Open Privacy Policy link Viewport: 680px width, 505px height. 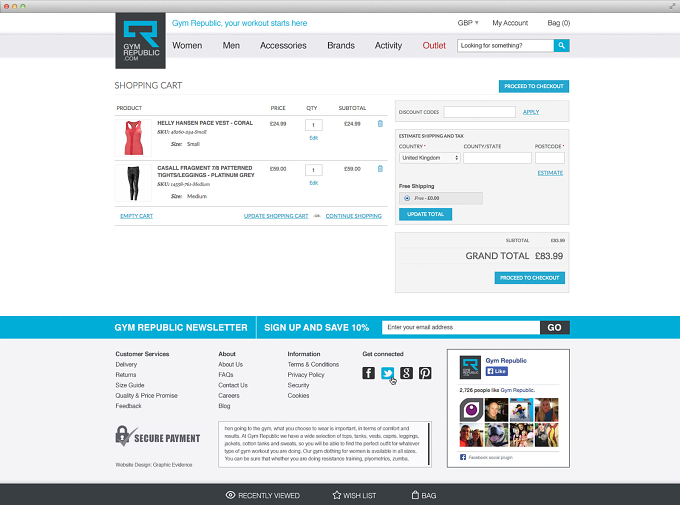306,375
